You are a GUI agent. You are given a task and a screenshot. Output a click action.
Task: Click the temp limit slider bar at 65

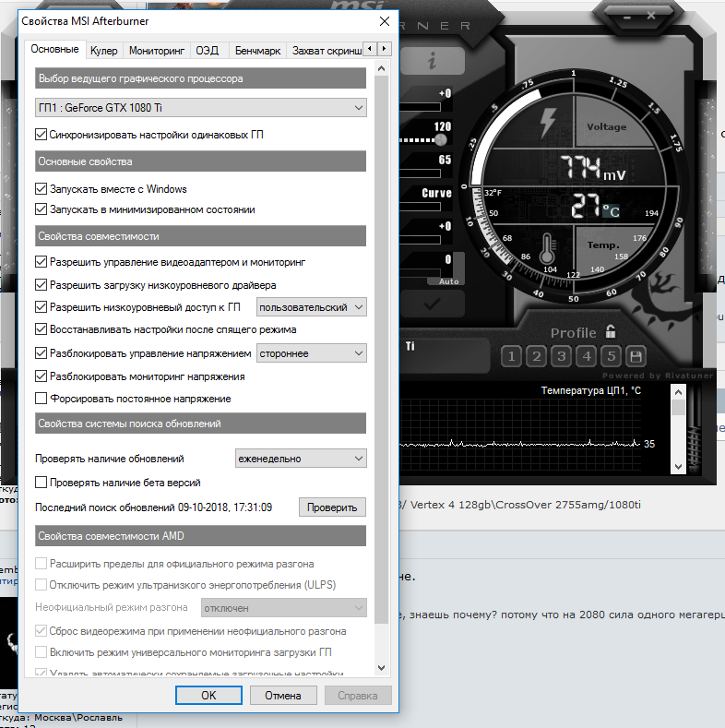pyautogui.click(x=420, y=173)
